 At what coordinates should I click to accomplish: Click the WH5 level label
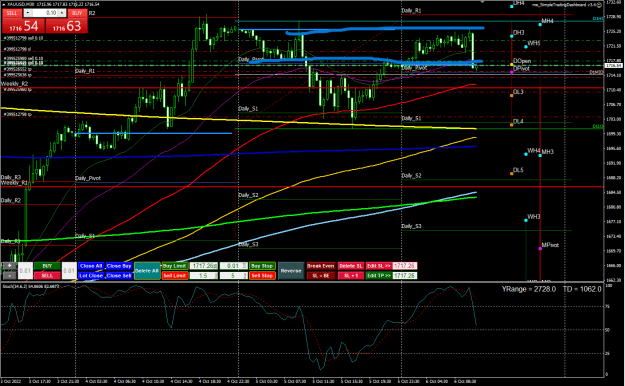coord(534,43)
